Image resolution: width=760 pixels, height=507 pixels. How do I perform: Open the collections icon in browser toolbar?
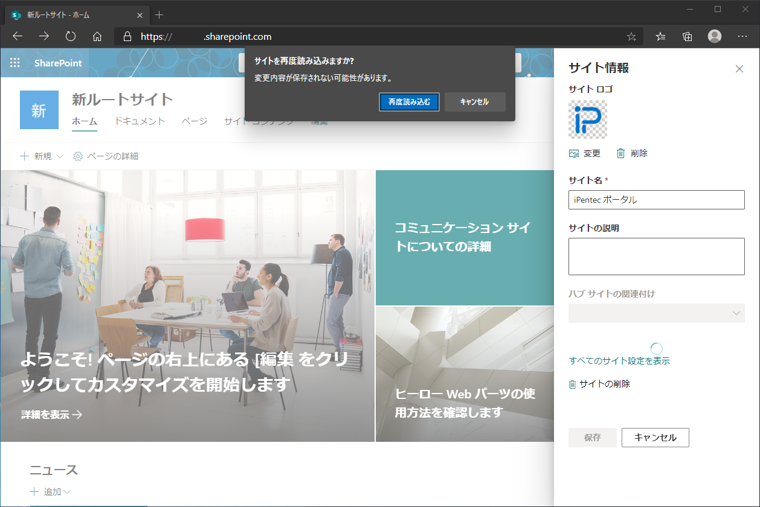[x=687, y=36]
